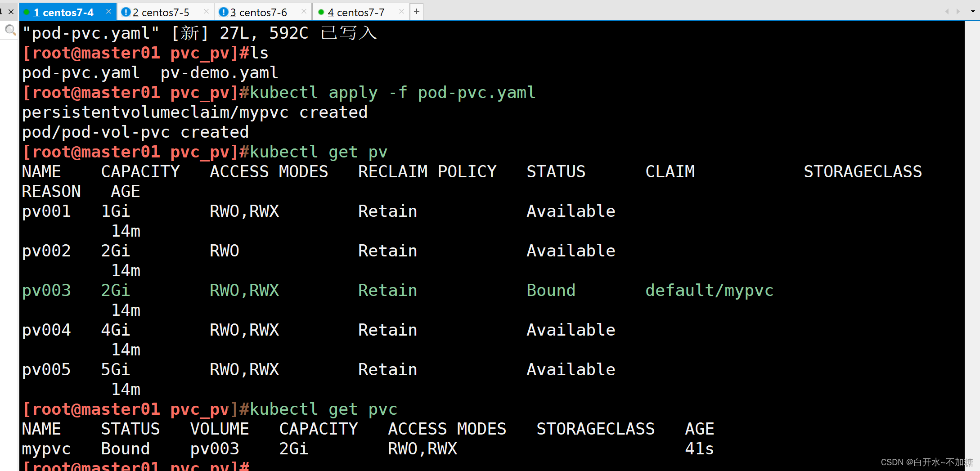
Task: Click the 'kubectl get pv' command text
Action: [x=319, y=152]
